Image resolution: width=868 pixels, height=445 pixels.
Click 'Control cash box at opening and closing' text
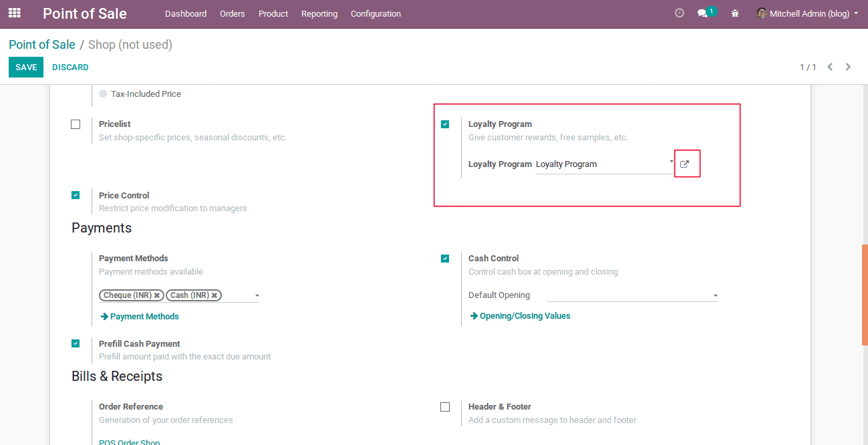pos(543,272)
